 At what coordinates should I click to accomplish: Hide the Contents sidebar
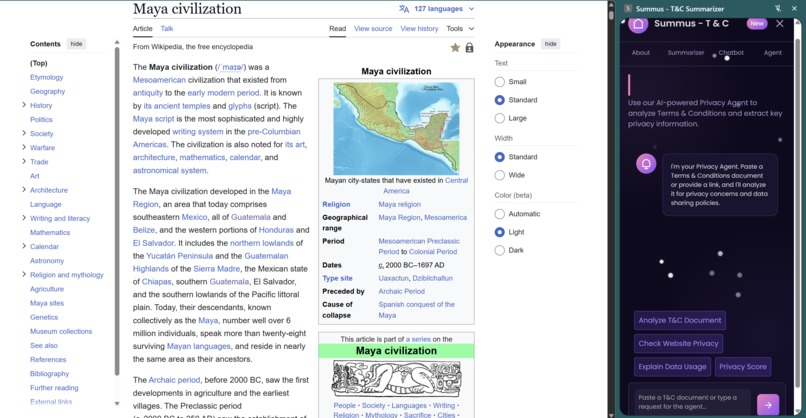[76, 44]
